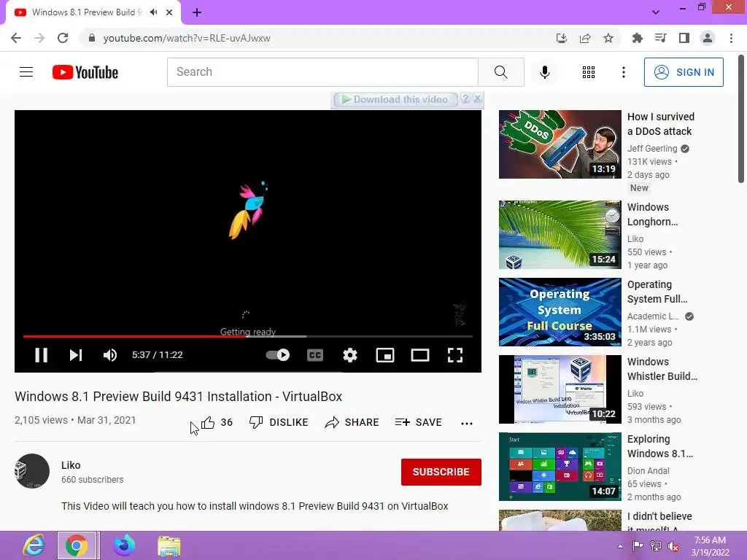The width and height of the screenshot is (747, 560).
Task: Open the YouTube apps grid
Action: (589, 72)
